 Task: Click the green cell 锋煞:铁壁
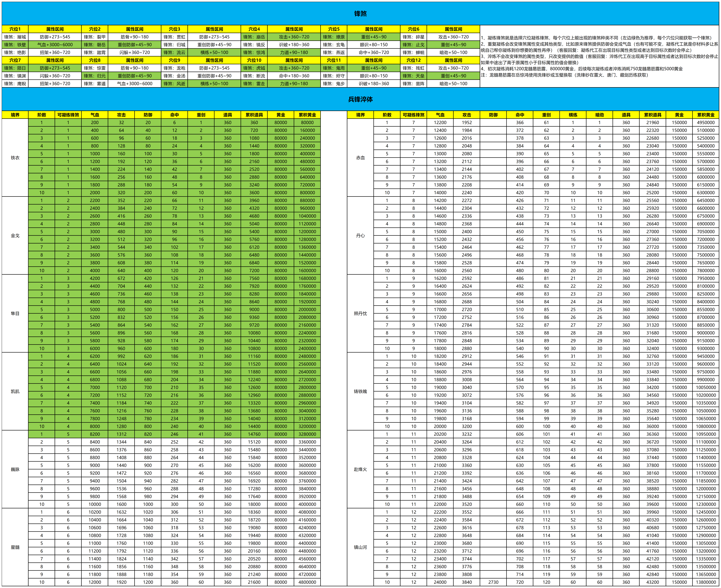click(x=15, y=45)
